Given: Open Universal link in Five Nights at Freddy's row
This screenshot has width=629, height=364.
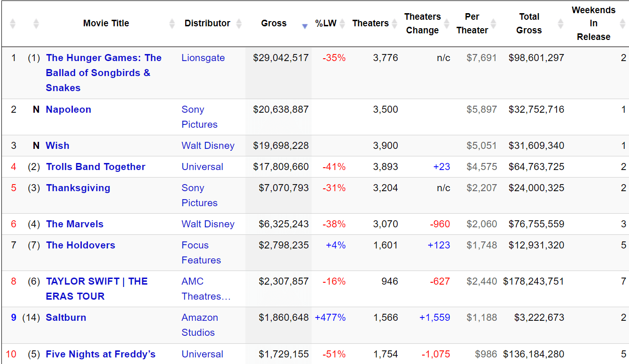Looking at the screenshot, I should coord(202,354).
